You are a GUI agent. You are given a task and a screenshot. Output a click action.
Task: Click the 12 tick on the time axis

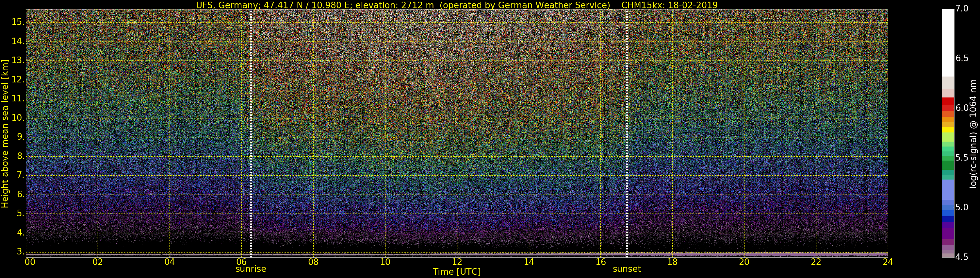pos(457,262)
